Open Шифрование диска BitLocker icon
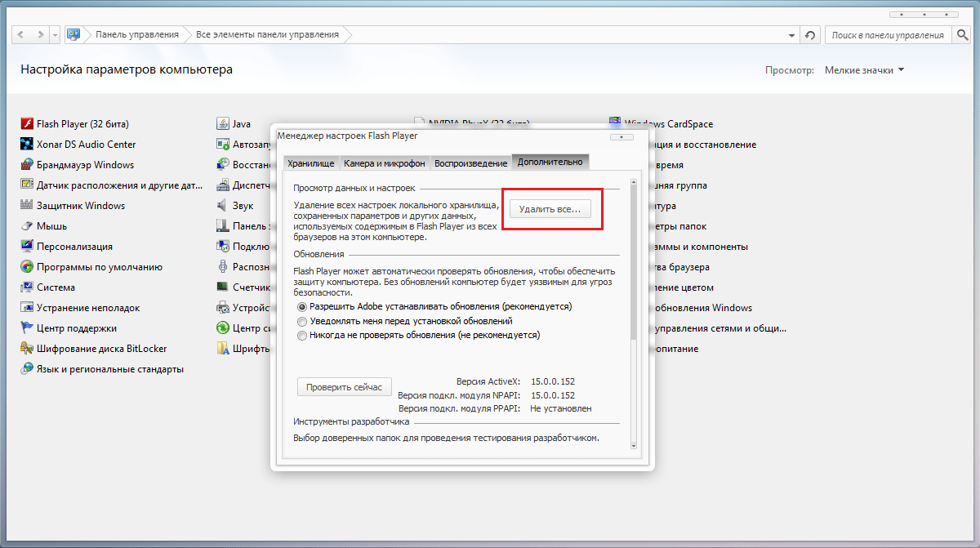This screenshot has width=980, height=548. 27,349
